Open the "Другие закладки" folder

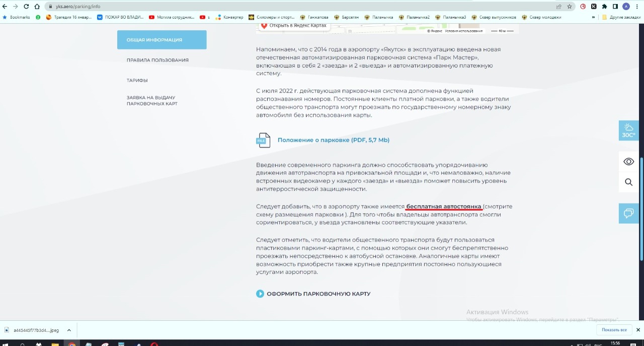coord(621,17)
